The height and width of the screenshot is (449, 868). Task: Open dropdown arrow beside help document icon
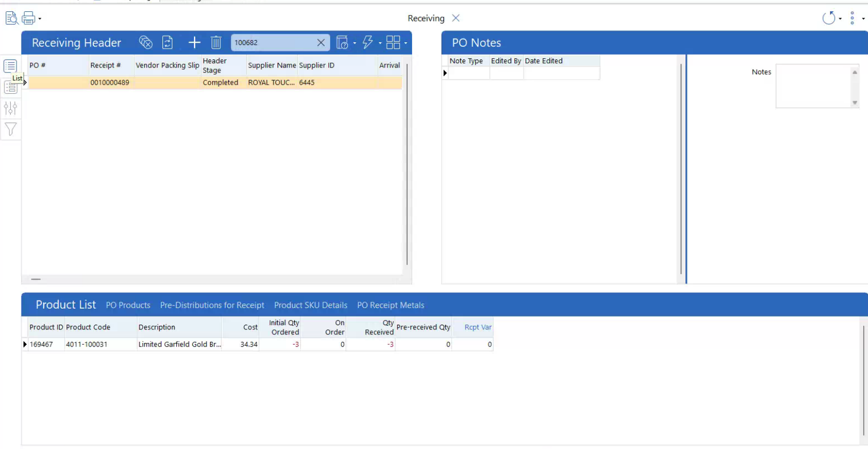pyautogui.click(x=355, y=43)
